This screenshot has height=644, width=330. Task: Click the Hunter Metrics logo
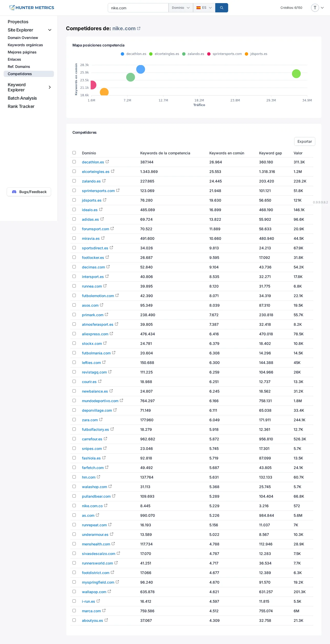coord(31,8)
